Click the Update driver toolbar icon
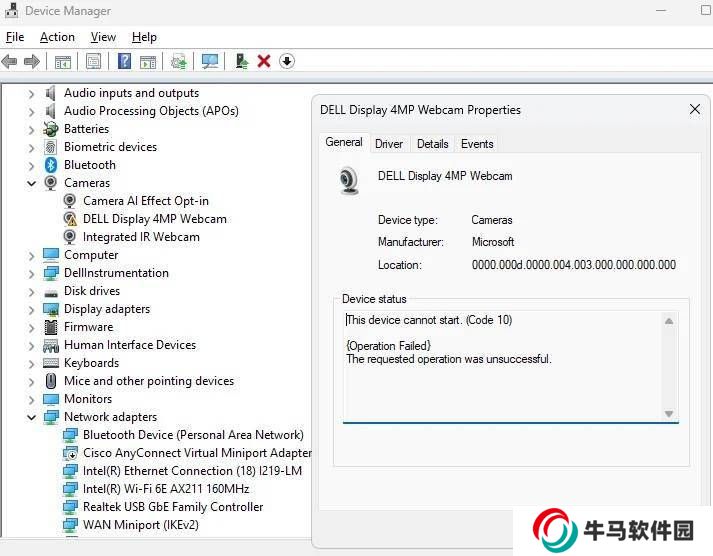The image size is (713, 556). pyautogui.click(x=241, y=61)
